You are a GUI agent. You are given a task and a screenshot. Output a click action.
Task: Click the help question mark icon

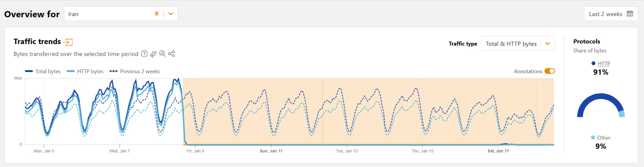[x=144, y=54]
